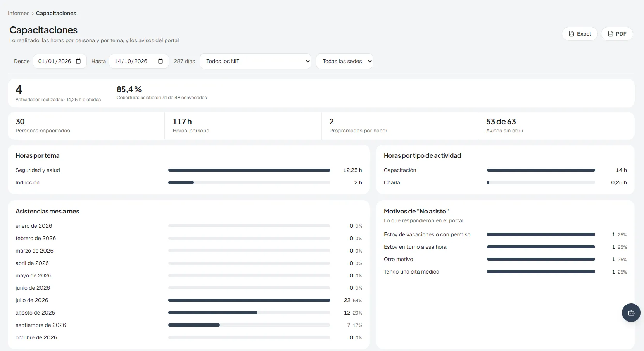Click the agosto de 2026 row label
Image resolution: width=644 pixels, height=351 pixels.
pyautogui.click(x=35, y=313)
